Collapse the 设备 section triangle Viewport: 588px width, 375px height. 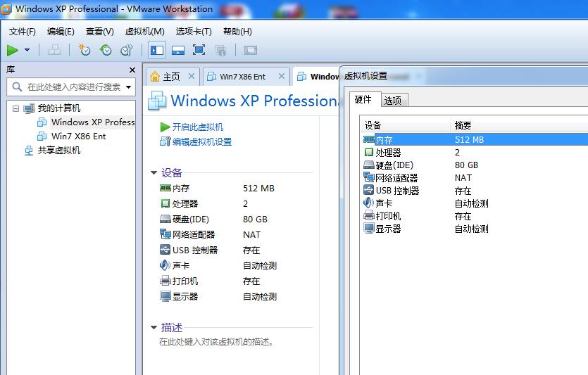(154, 172)
